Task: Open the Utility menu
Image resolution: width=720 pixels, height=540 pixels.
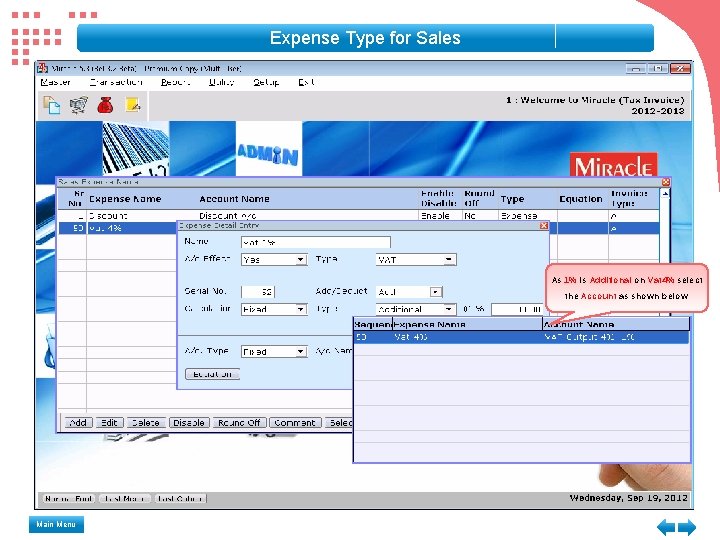Action: click(x=221, y=82)
